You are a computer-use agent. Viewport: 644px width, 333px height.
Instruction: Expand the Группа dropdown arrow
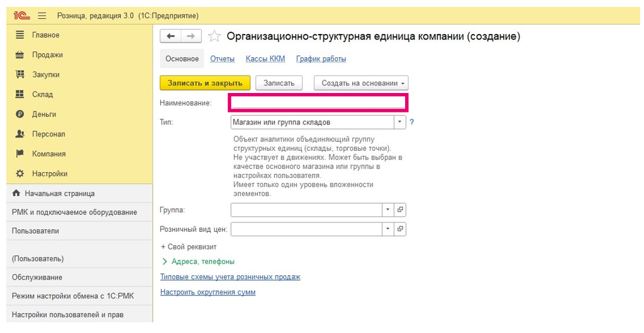[x=388, y=210]
